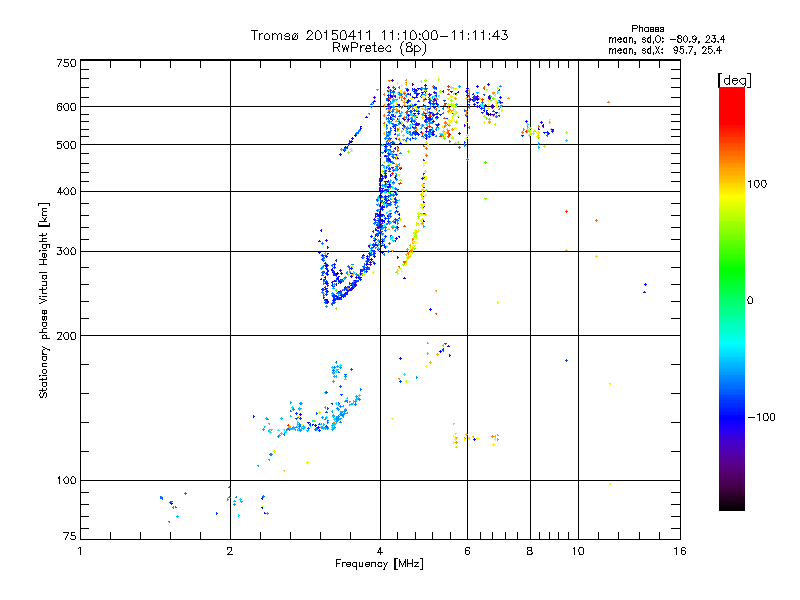Click the x-axis tick label "6"
Image resolution: width=800 pixels, height=600 pixels.
[x=467, y=551]
